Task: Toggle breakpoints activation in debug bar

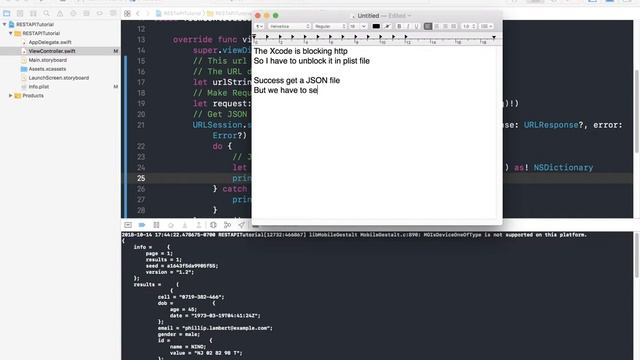Action: [142, 225]
